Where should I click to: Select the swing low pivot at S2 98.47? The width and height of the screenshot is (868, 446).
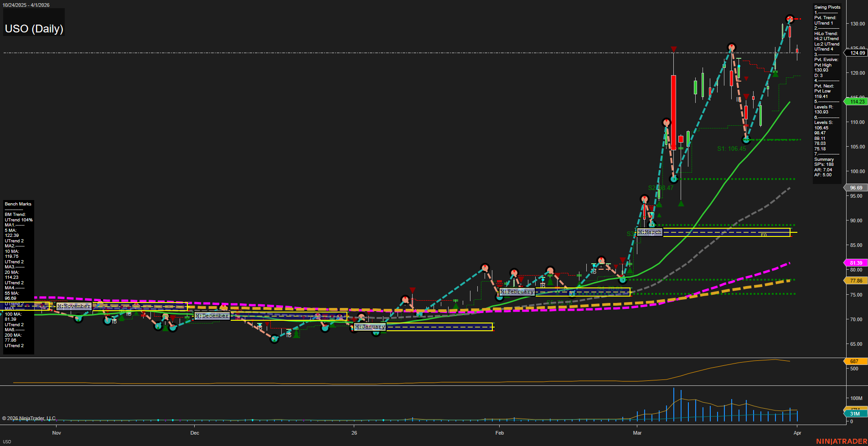pyautogui.click(x=674, y=179)
